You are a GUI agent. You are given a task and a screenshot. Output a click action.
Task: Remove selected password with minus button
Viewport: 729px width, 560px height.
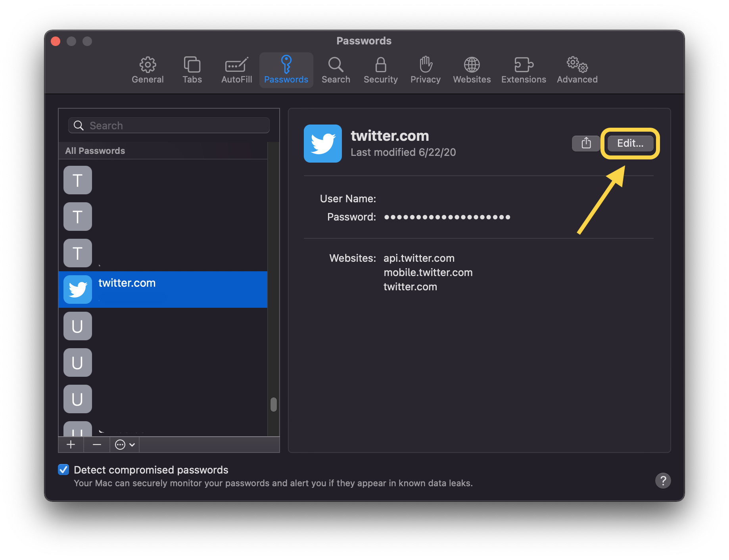97,445
